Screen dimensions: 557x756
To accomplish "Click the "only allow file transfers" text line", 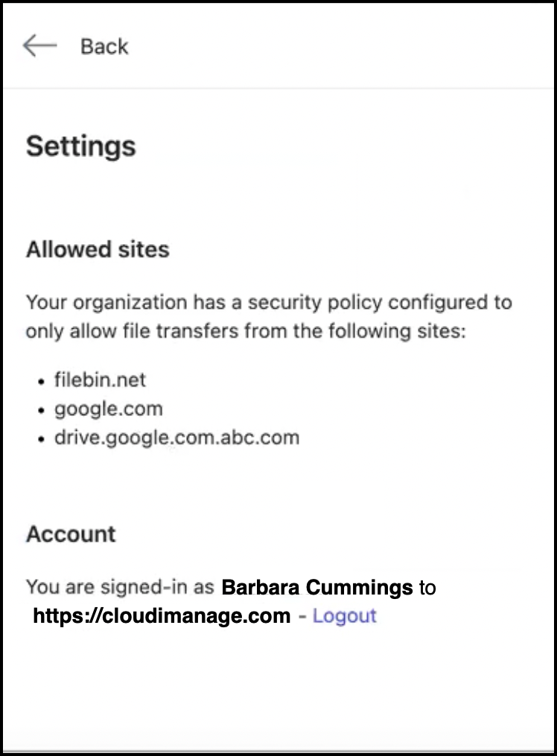I will (x=245, y=331).
